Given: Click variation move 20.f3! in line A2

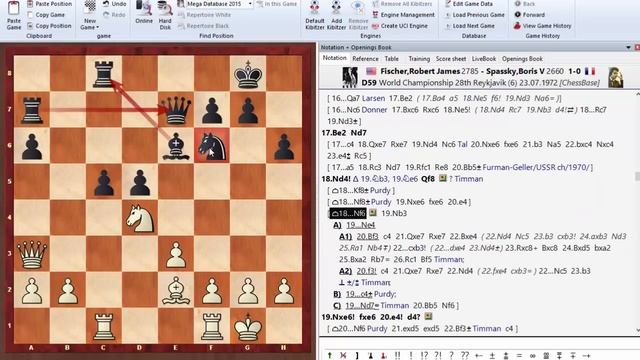Looking at the screenshot, I should point(367,271).
